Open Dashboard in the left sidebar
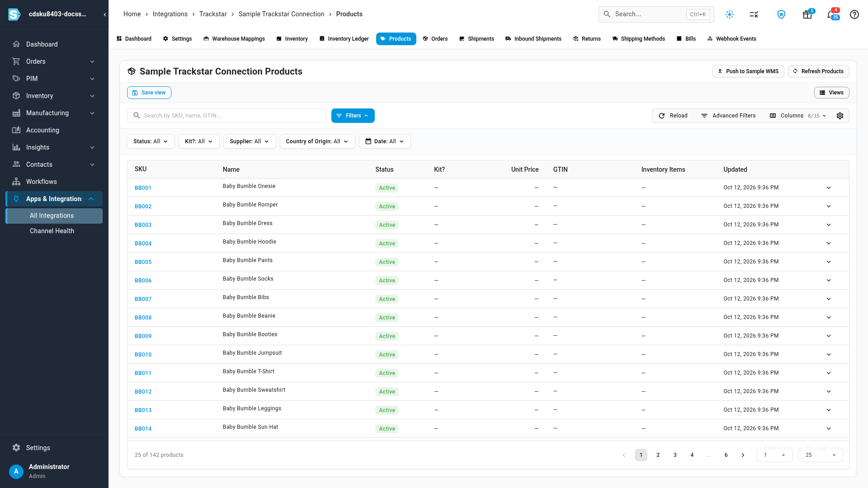Viewport: 868px width, 488px height. point(54,44)
